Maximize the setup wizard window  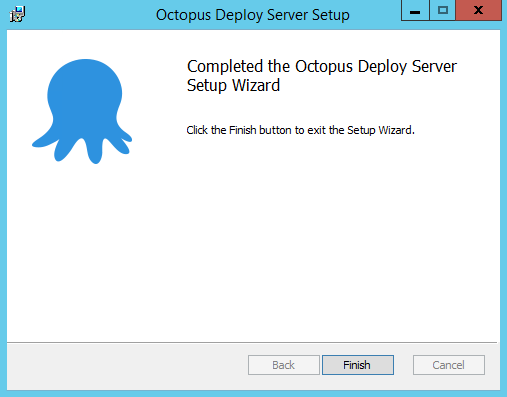[x=443, y=10]
